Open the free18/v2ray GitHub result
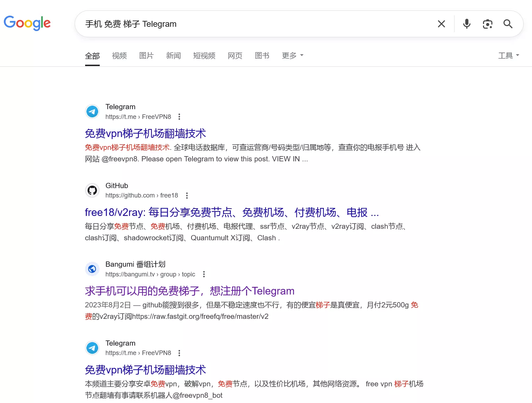The image size is (532, 403). (x=232, y=212)
